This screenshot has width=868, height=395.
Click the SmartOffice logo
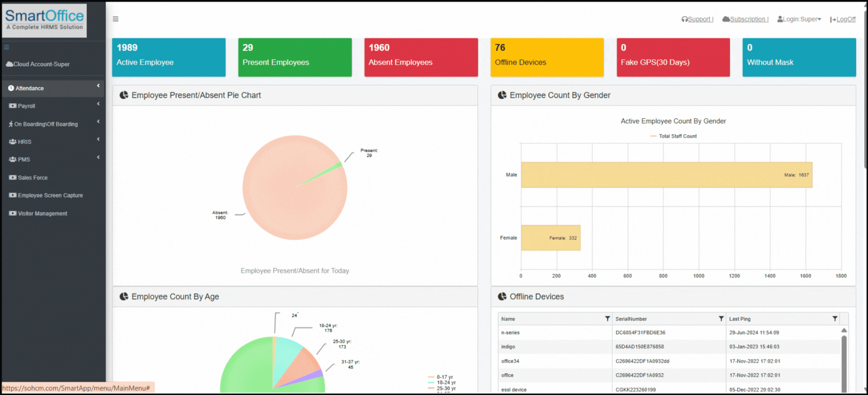click(x=44, y=20)
